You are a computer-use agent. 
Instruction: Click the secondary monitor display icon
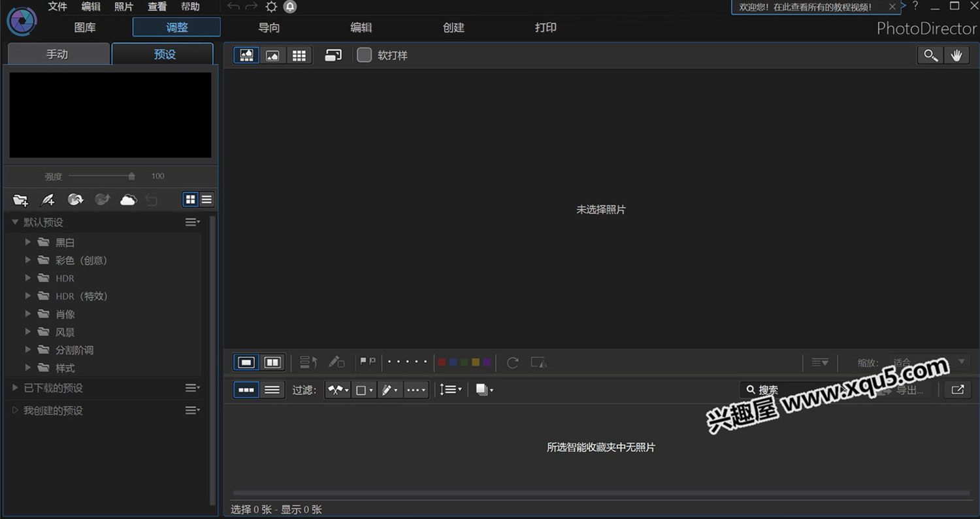click(x=333, y=55)
